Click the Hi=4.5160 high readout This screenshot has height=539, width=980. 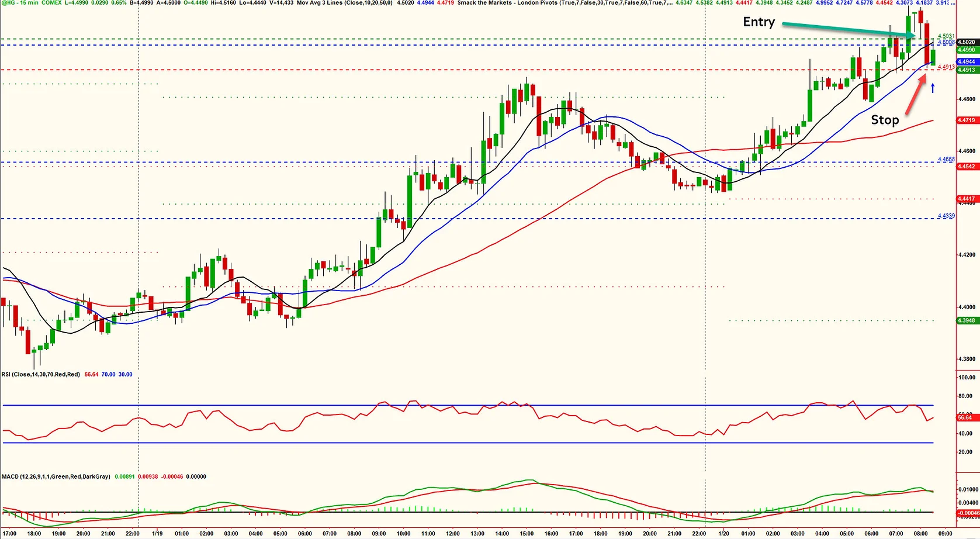223,3
